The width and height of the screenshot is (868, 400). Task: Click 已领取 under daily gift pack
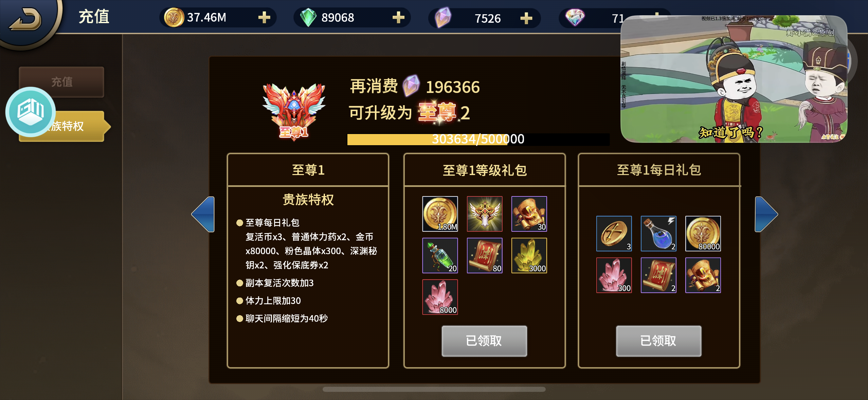point(658,341)
